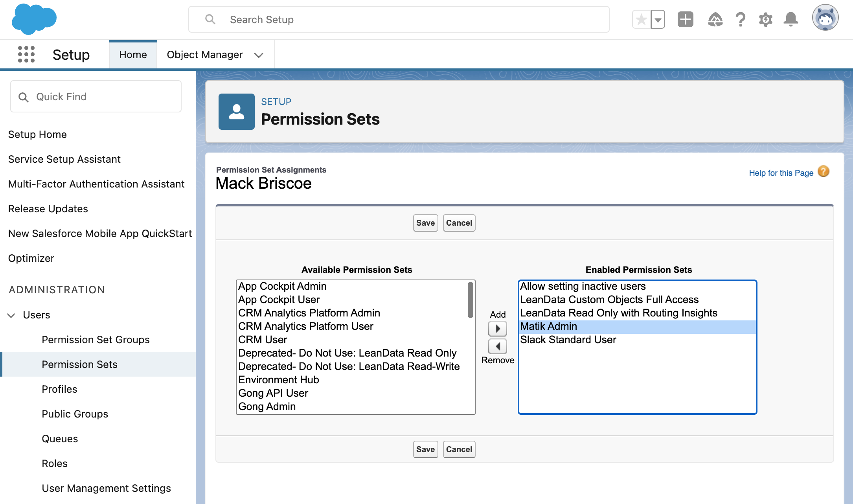Focus the Search Setup field
The image size is (853, 504).
click(x=399, y=19)
